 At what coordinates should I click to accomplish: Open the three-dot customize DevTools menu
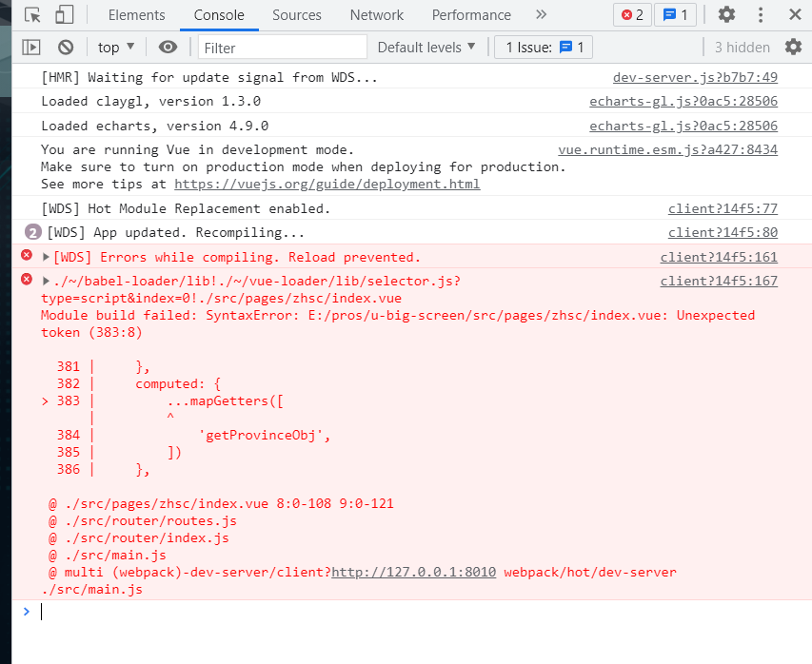pyautogui.click(x=761, y=15)
